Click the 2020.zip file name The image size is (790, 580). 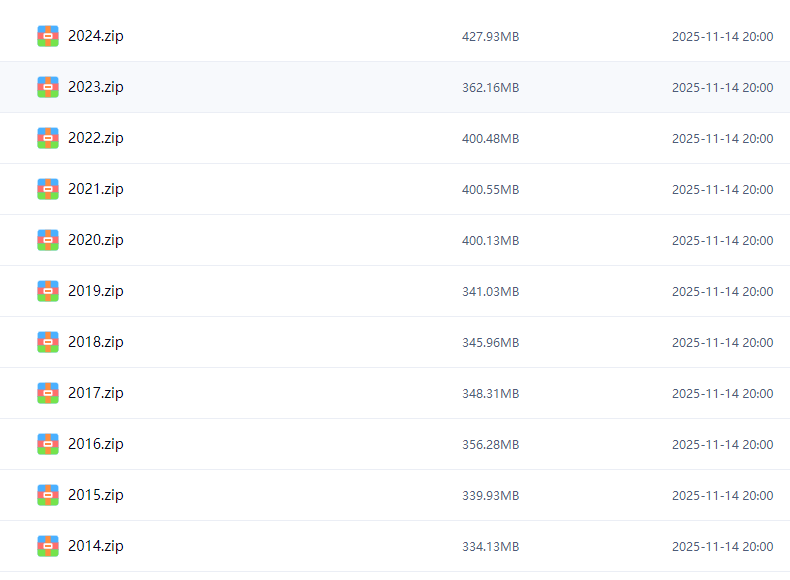coord(96,240)
